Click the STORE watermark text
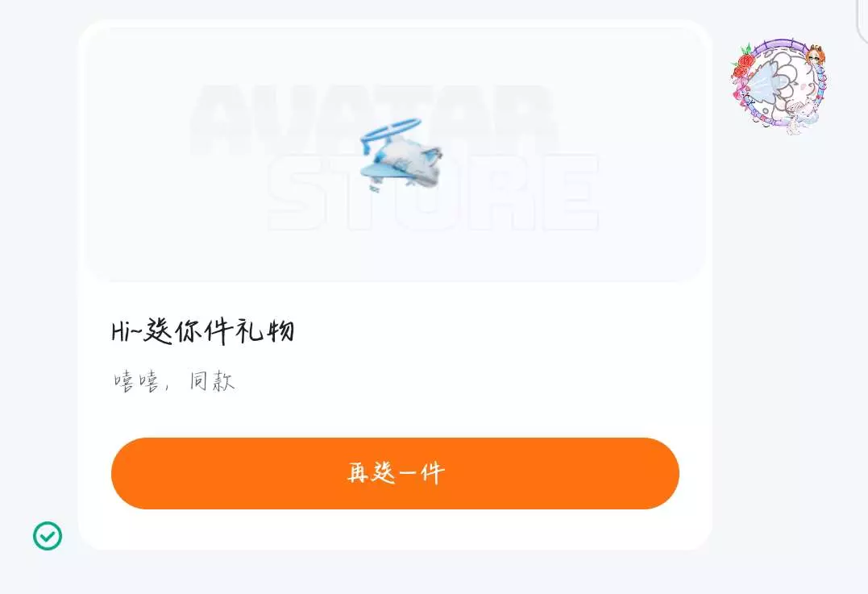Viewport: 868px width, 594px height. (434, 192)
